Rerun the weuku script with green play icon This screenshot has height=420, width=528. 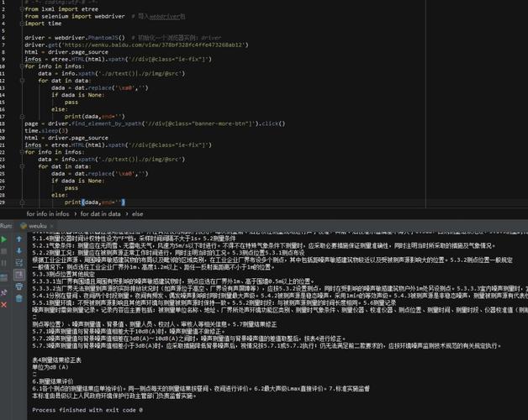click(3, 239)
